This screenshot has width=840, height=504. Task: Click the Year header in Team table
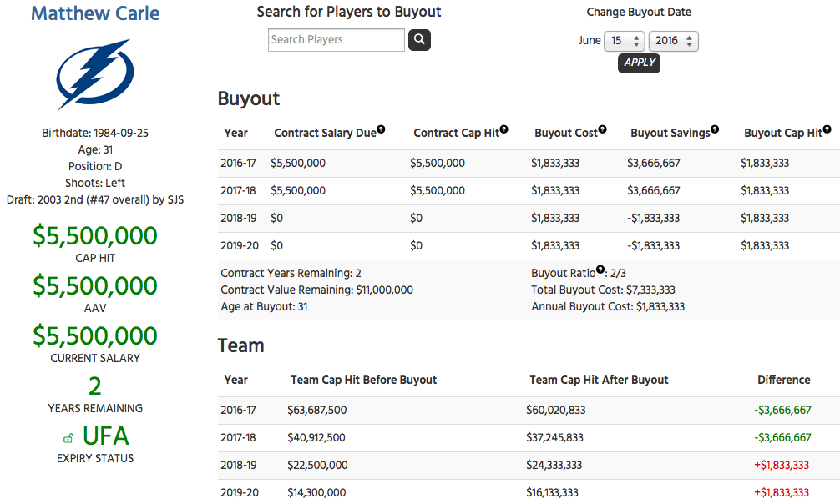[235, 381]
